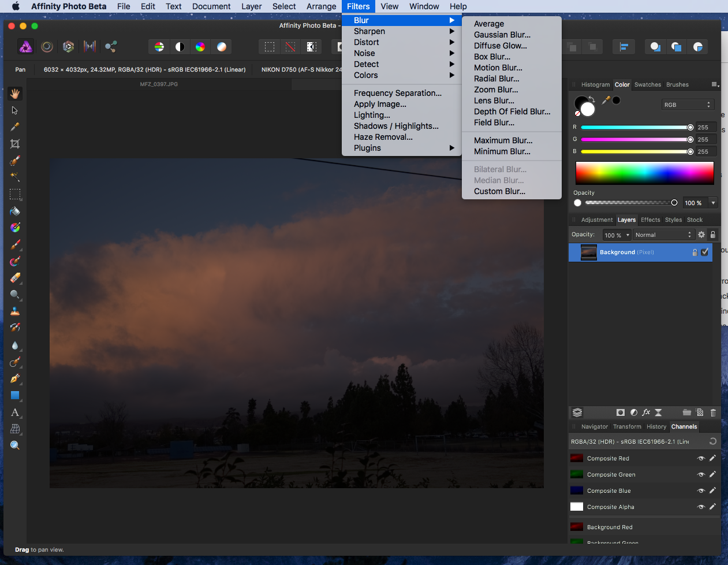Select the Flood Fill bucket tool
This screenshot has height=565, width=728.
click(15, 211)
